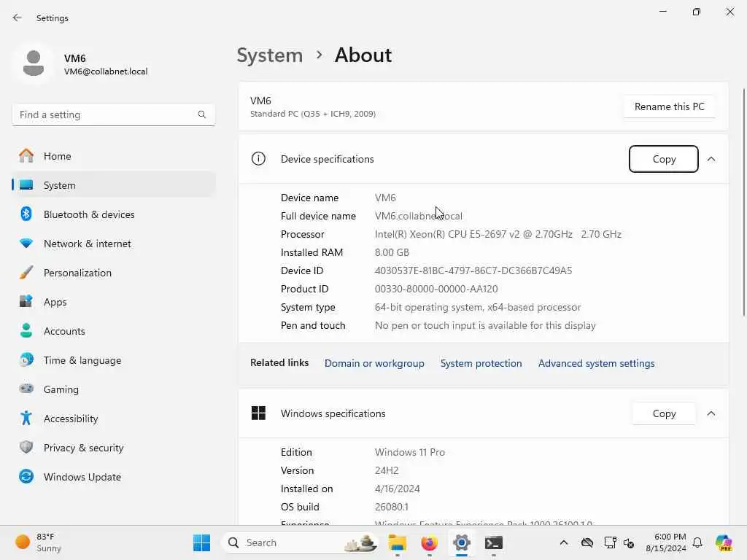The height and width of the screenshot is (560, 747).
Task: Click System in the breadcrumb header
Action: (x=270, y=55)
